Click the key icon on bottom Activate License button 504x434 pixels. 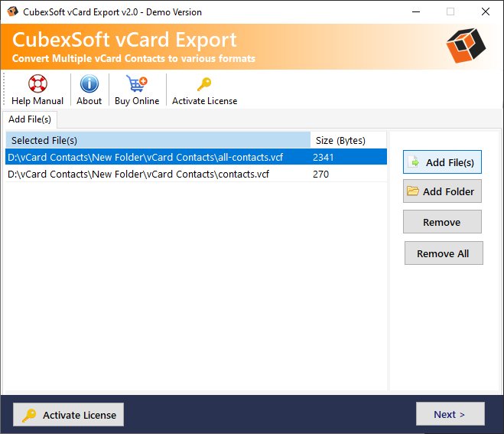click(x=29, y=415)
